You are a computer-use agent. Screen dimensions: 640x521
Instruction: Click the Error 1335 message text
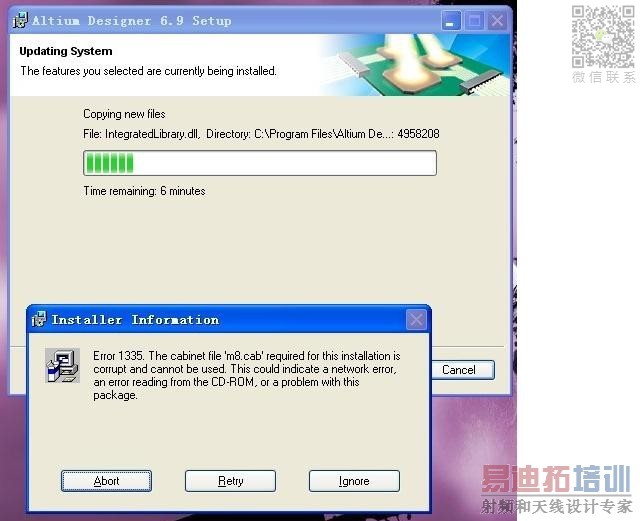247,375
